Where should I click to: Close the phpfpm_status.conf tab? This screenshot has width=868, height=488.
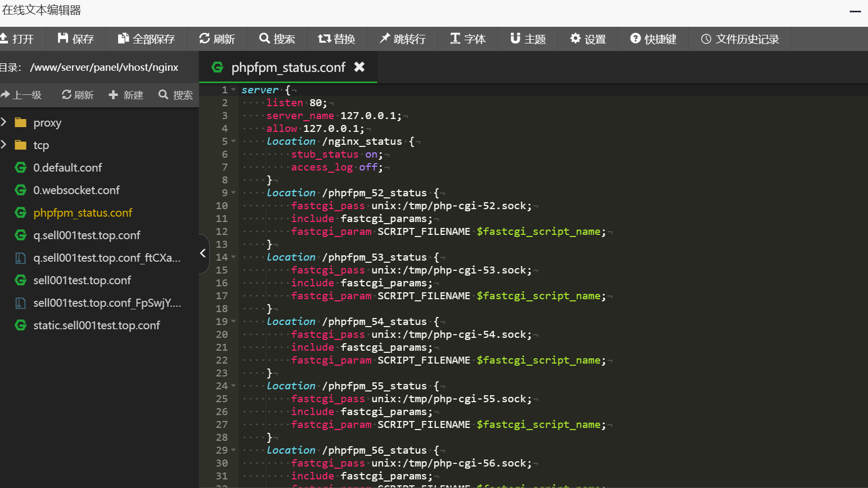pyautogui.click(x=359, y=67)
